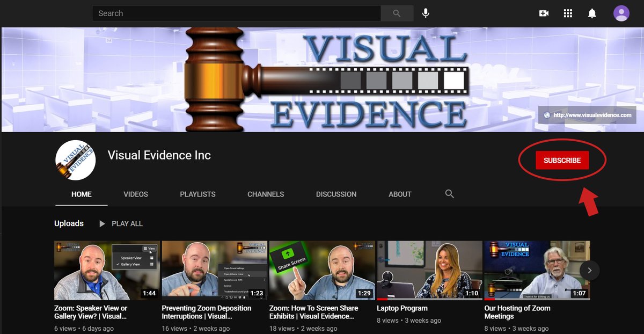The height and width of the screenshot is (334, 644).
Task: Open the create video camera icon
Action: 544,13
